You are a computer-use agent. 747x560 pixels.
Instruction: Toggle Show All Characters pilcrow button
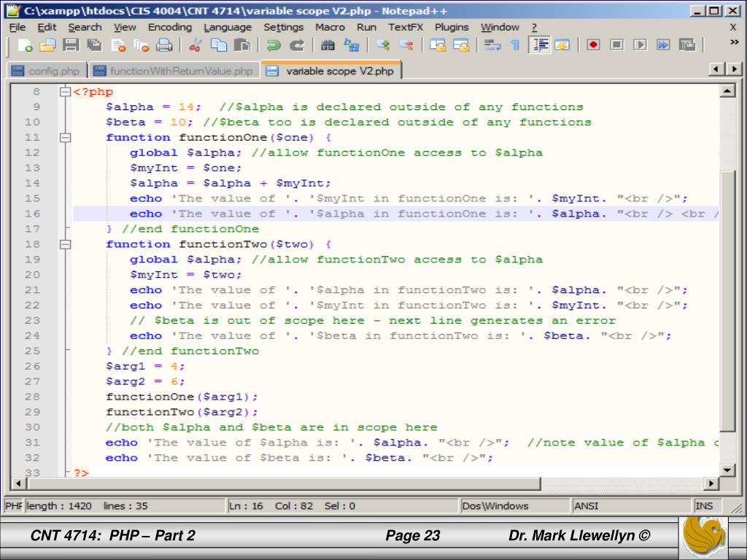515,45
